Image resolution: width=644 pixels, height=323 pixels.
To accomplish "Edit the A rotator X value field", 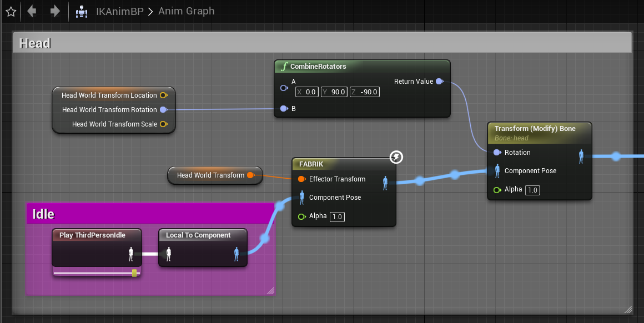I will [307, 92].
